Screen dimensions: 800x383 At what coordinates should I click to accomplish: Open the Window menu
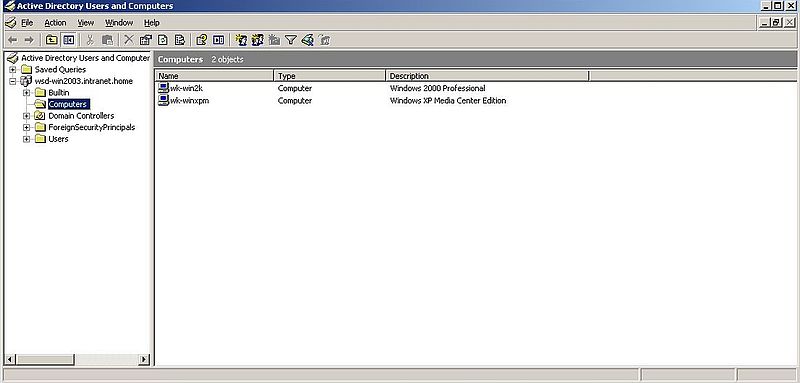click(119, 22)
